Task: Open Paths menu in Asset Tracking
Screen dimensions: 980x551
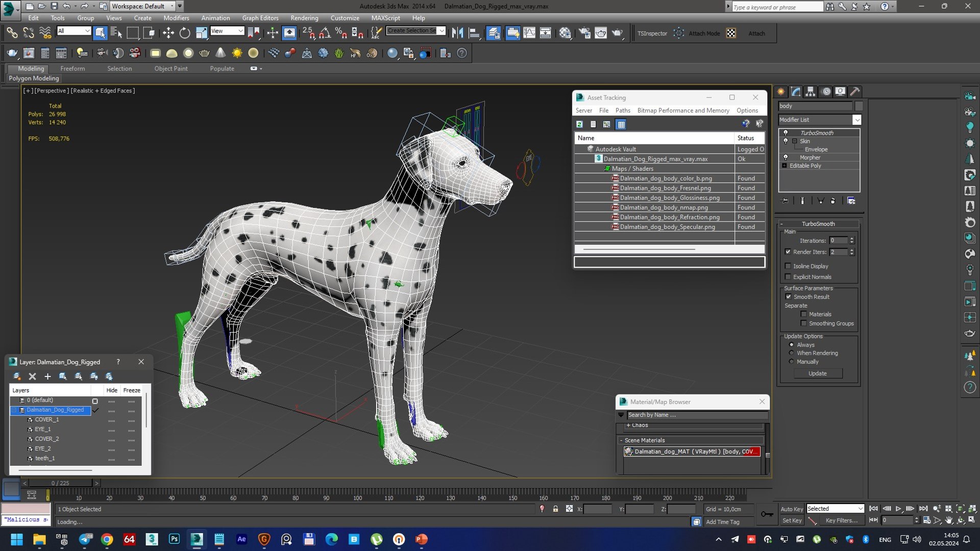Action: coord(623,111)
